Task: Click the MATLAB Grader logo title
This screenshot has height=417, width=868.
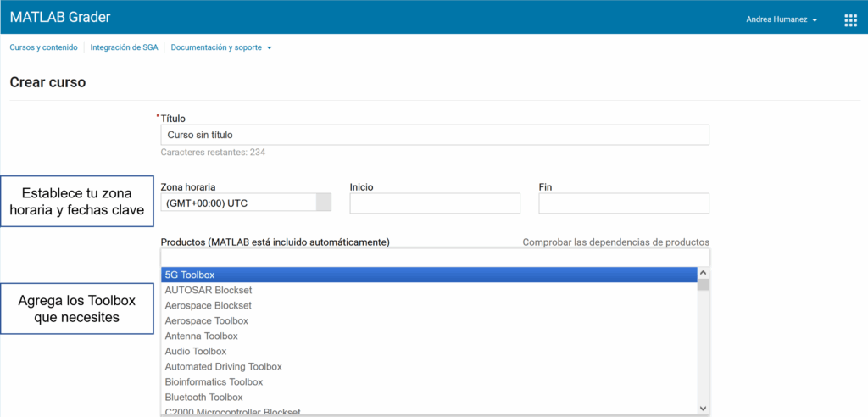Action: click(x=60, y=17)
